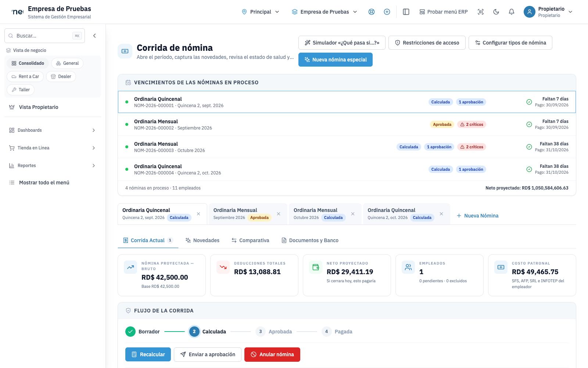Focus the Buscar search field
The height and width of the screenshot is (368, 588).
(x=44, y=36)
